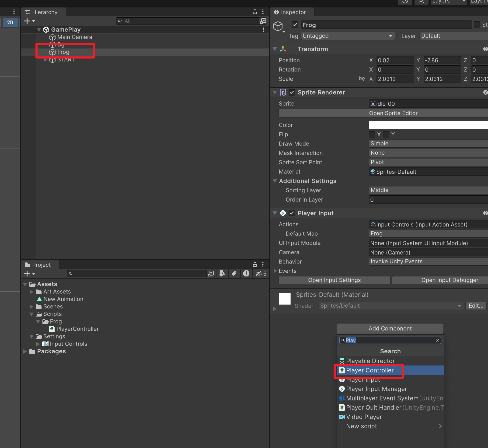
Task: Toggle the 2D scene view button
Action: click(x=10, y=22)
